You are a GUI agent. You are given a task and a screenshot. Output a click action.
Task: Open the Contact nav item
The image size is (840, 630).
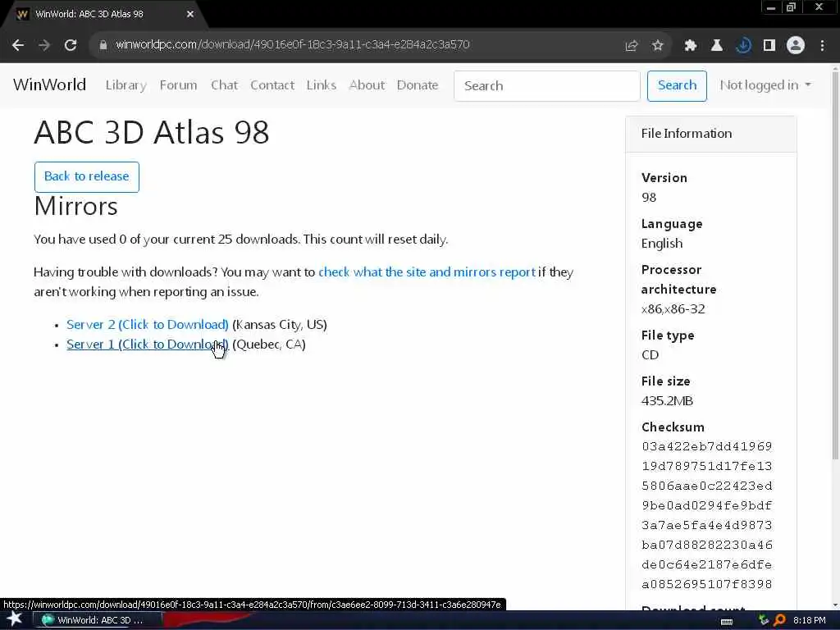click(x=272, y=85)
